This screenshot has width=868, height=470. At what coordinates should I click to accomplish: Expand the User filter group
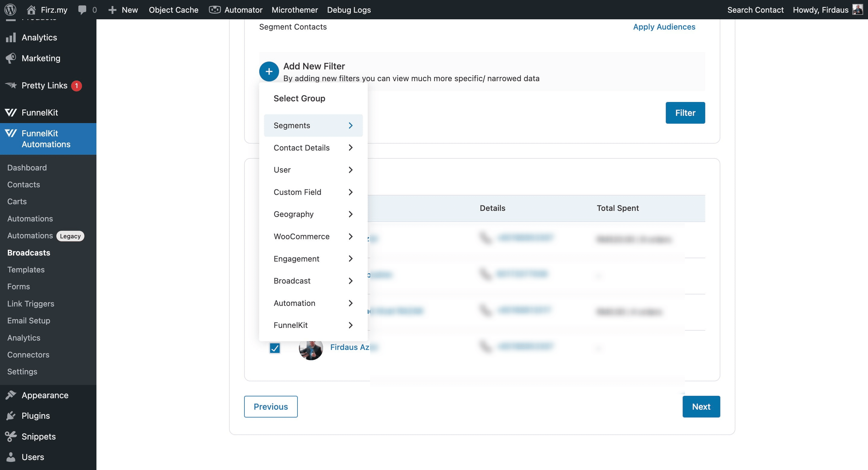tap(313, 170)
